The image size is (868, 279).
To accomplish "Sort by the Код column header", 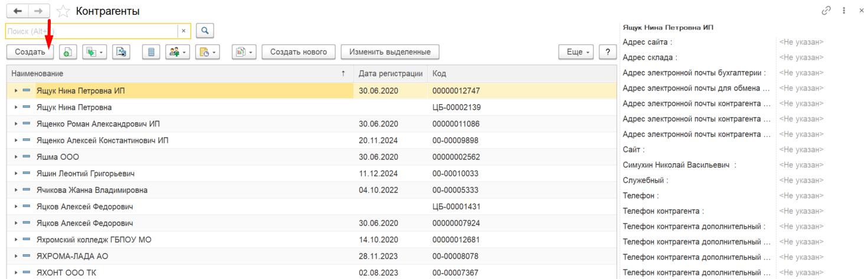I will tap(523, 73).
